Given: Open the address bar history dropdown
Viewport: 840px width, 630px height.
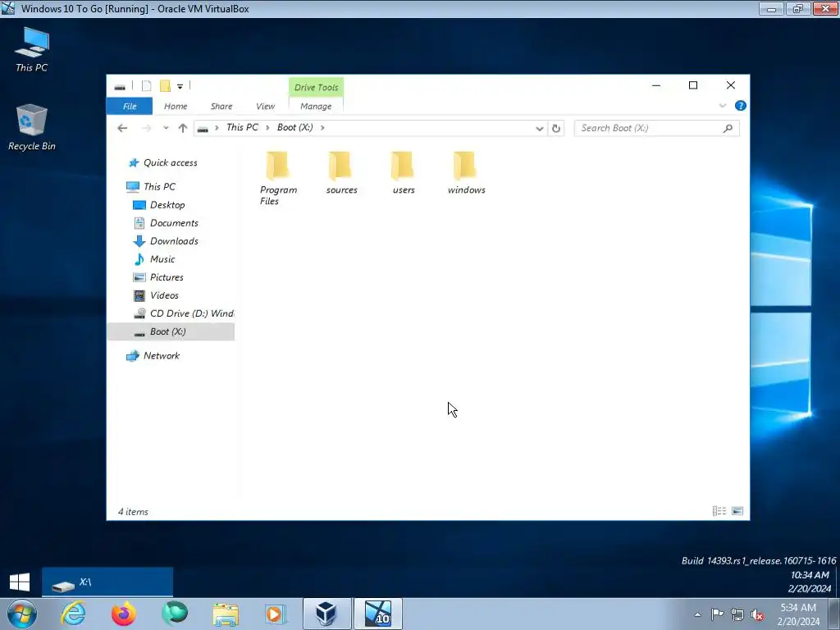Looking at the screenshot, I should click(x=540, y=128).
